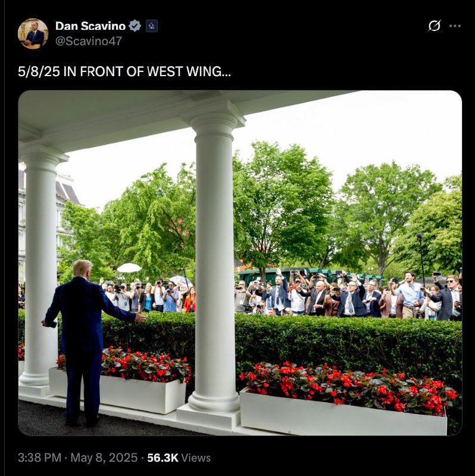Screen dimensions: 475x476
Task: Click the affiliation badge next to checkmark
Action: (x=152, y=26)
